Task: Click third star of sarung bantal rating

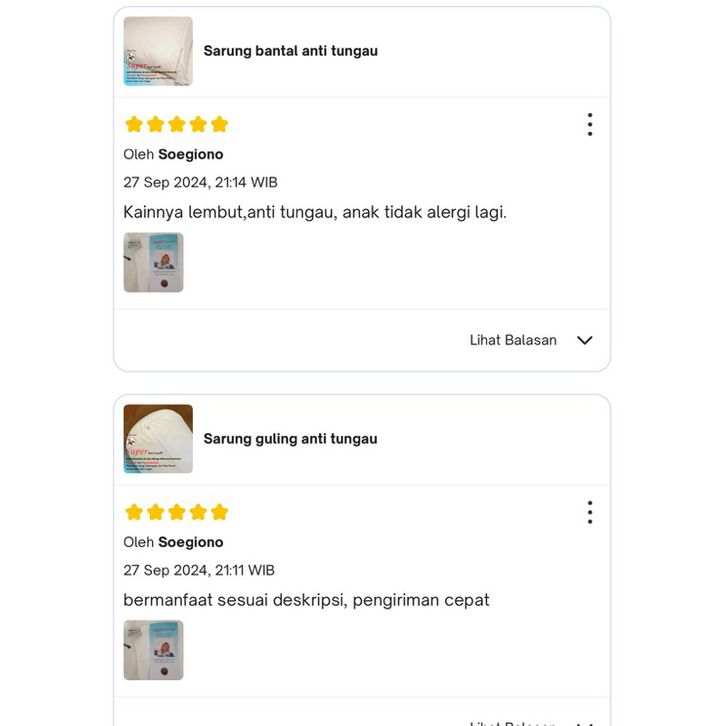Action: (177, 124)
